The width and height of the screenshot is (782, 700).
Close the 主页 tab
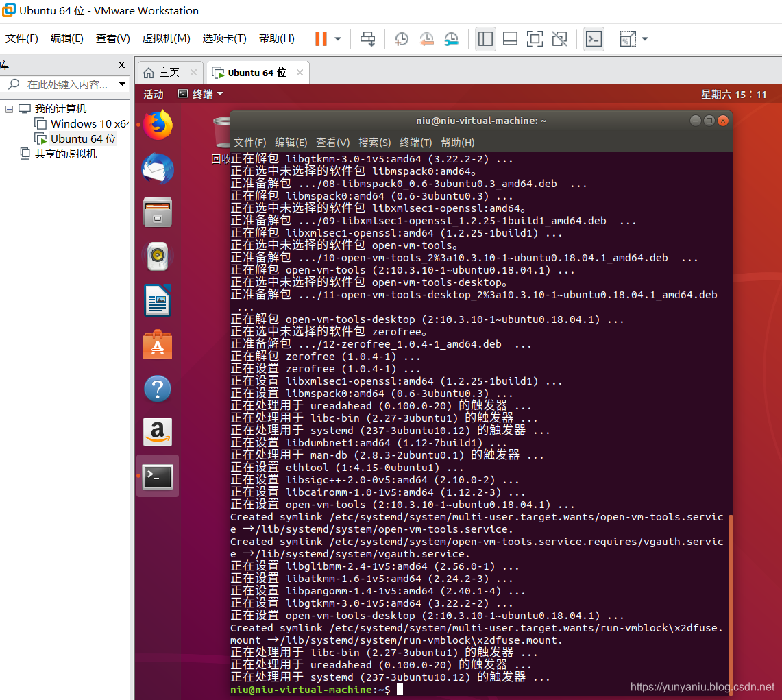pos(193,73)
